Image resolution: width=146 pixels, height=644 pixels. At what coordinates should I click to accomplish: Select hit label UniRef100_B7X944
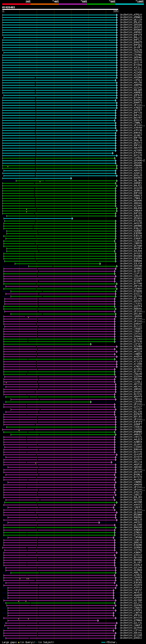coord(131,65)
